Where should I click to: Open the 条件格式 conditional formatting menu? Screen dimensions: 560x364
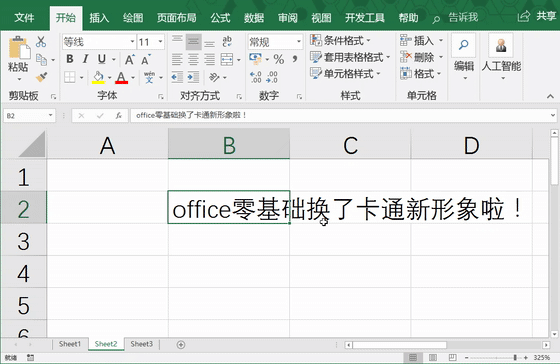tap(340, 40)
